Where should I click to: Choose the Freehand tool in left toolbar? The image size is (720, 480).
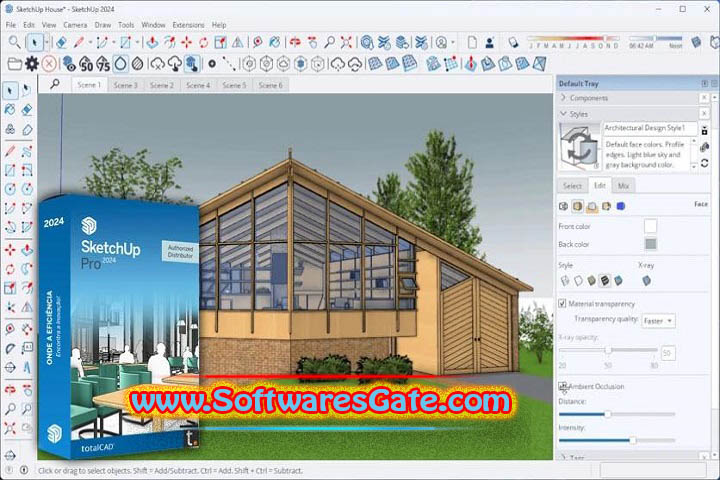27,151
